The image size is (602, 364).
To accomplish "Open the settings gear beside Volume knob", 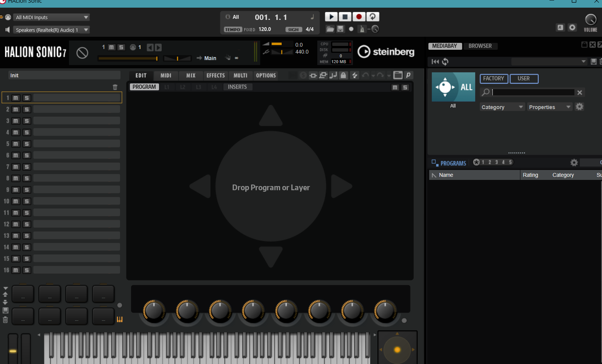I will (572, 28).
